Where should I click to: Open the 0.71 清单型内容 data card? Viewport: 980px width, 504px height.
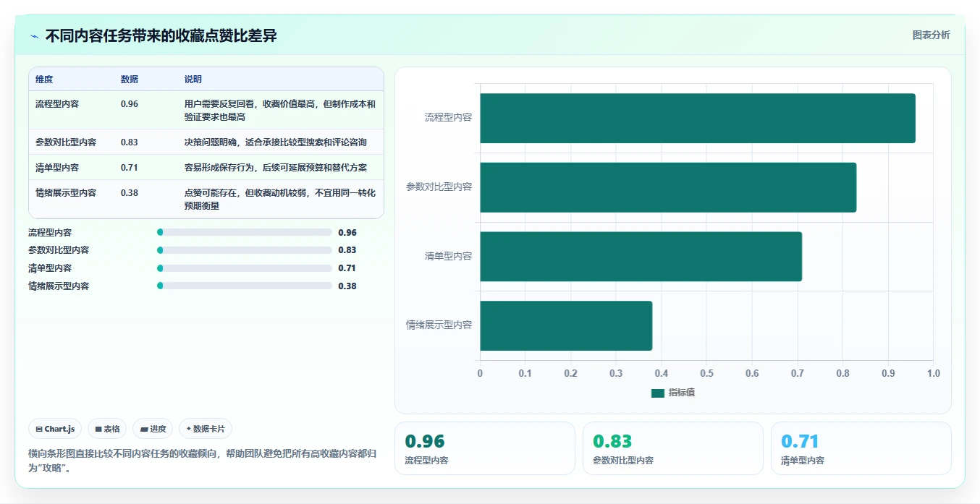(861, 448)
